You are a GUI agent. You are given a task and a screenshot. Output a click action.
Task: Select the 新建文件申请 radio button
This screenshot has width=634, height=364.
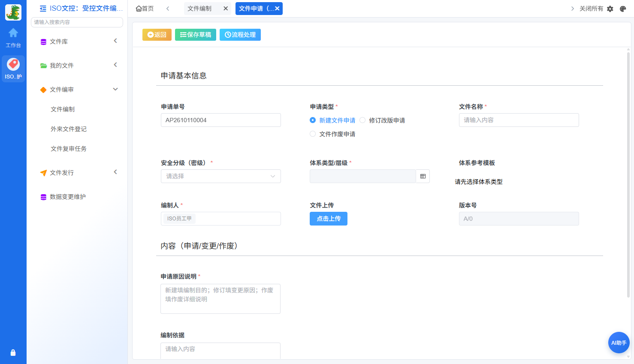(313, 120)
